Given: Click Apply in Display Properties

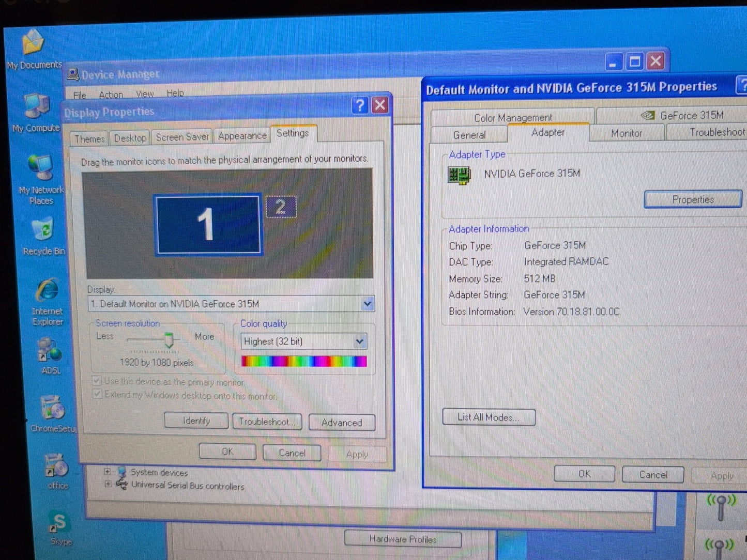Looking at the screenshot, I should [x=357, y=454].
